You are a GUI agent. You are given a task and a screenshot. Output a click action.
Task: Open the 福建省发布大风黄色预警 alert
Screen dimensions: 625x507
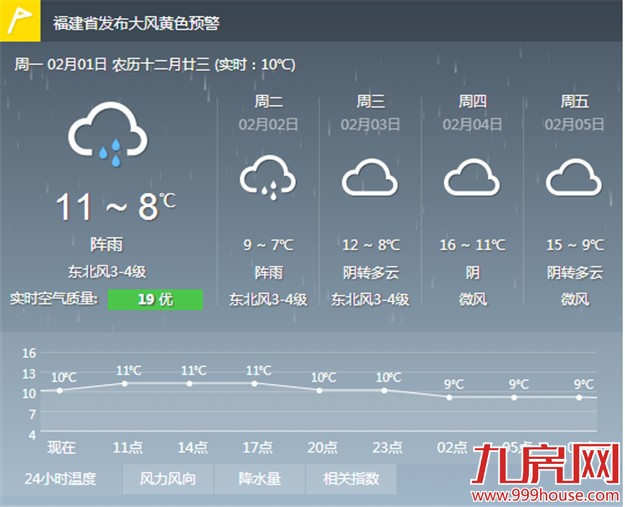(x=136, y=23)
